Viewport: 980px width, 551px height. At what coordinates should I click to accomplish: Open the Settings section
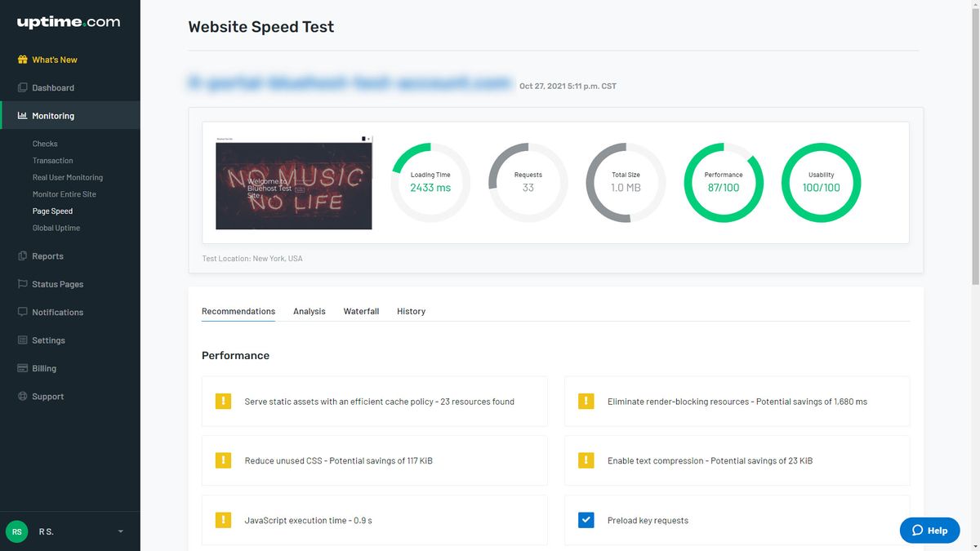(x=47, y=340)
